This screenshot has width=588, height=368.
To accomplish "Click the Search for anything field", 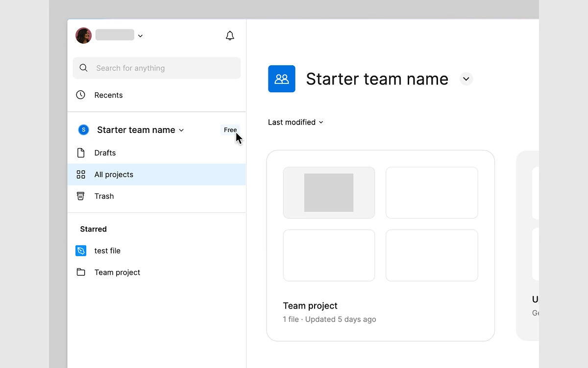I will click(x=157, y=68).
